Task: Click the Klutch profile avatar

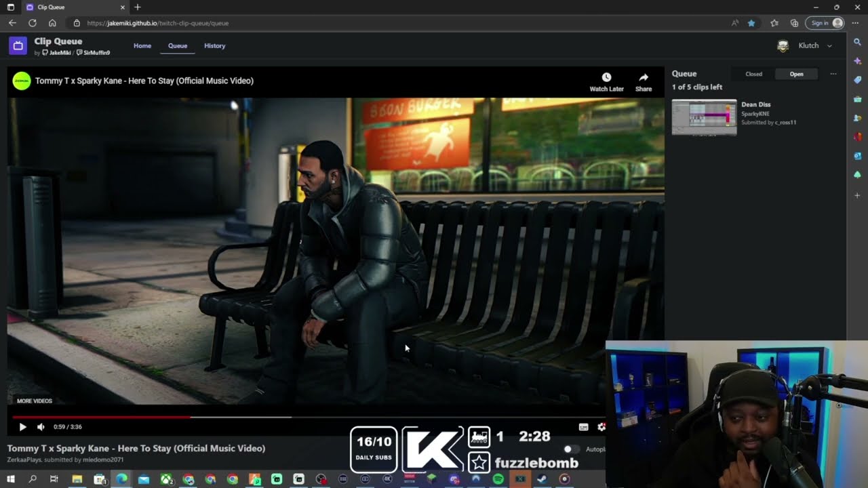Action: pos(783,45)
